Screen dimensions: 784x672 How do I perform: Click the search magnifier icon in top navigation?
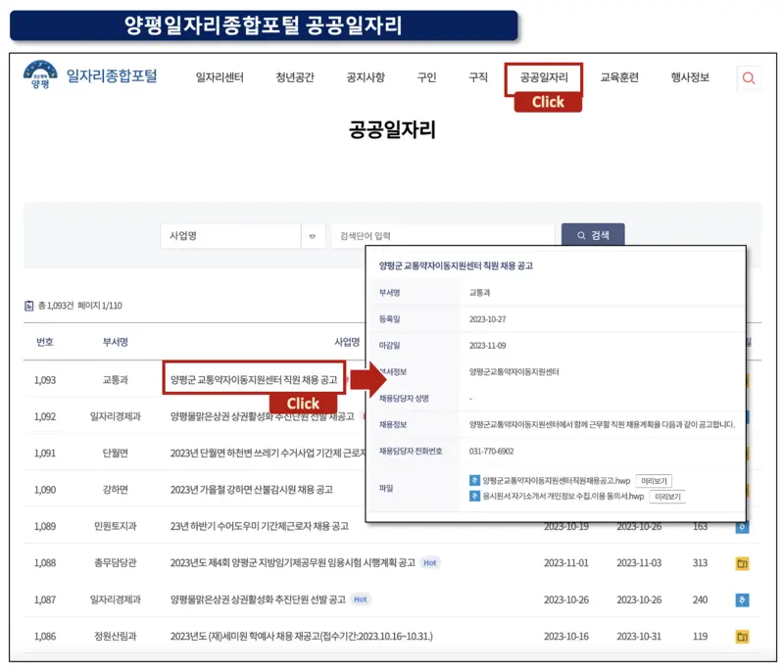[x=749, y=78]
